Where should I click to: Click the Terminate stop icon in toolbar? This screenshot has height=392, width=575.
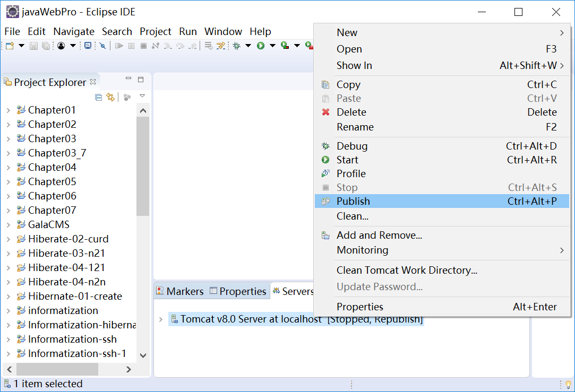pyautogui.click(x=144, y=46)
